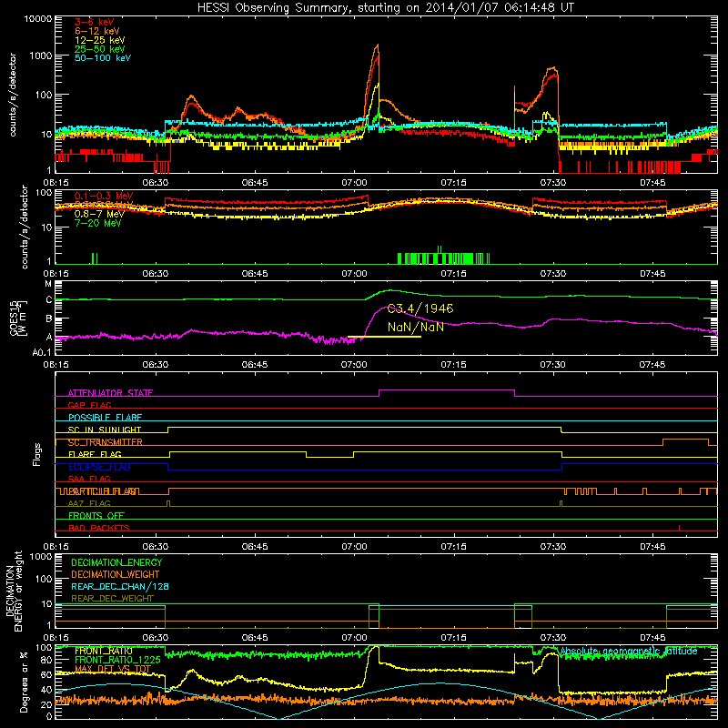Click the HESSI Observing Summary title text
728x728 pixels.
pos(386,7)
